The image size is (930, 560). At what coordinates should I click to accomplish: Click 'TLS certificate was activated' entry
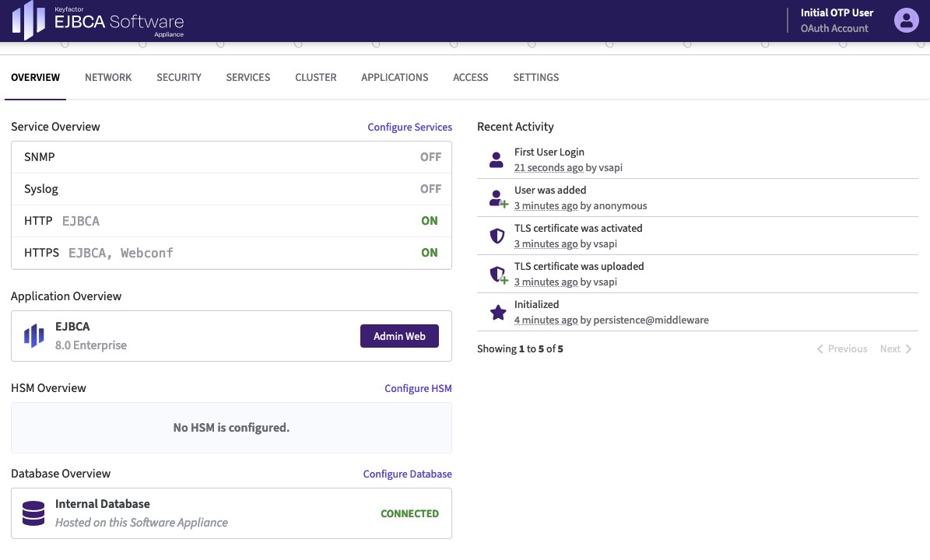[578, 228]
